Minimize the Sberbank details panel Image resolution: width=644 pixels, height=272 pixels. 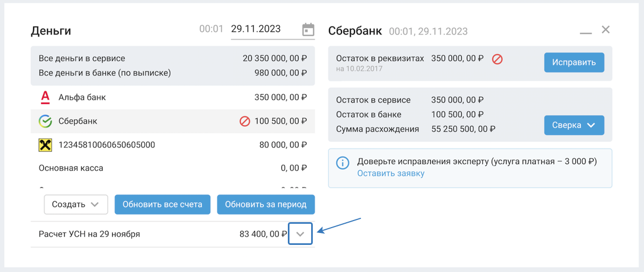click(x=585, y=32)
